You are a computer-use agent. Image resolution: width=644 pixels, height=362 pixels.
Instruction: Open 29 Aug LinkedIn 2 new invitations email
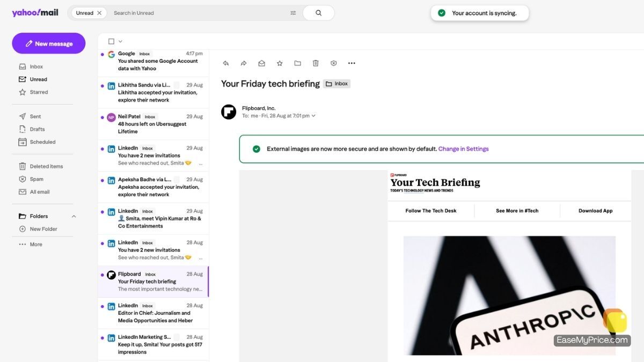(153, 156)
